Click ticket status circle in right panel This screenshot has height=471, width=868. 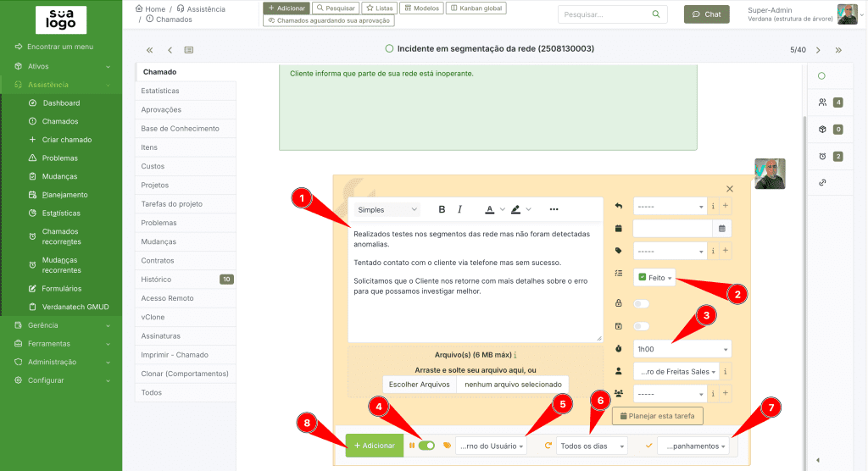[821, 76]
